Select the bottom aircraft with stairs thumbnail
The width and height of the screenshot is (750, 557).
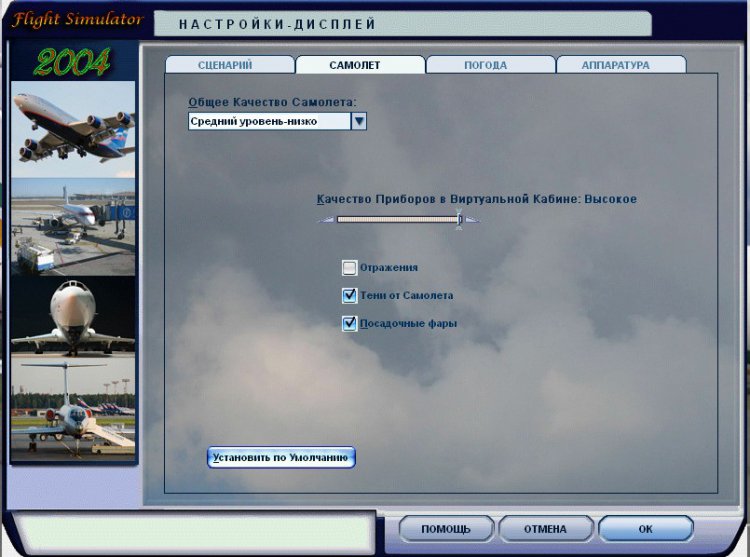coord(73,410)
